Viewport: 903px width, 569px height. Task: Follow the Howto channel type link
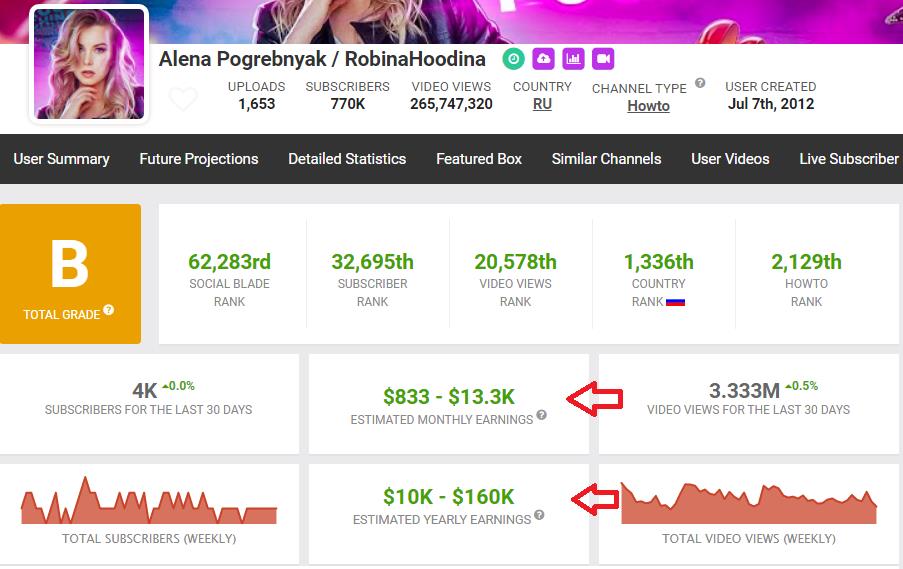tap(648, 106)
